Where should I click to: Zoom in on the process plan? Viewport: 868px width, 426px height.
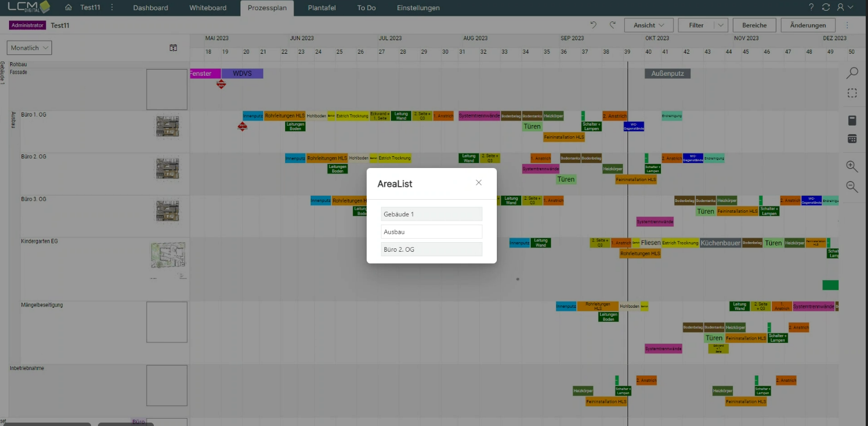coord(852,166)
